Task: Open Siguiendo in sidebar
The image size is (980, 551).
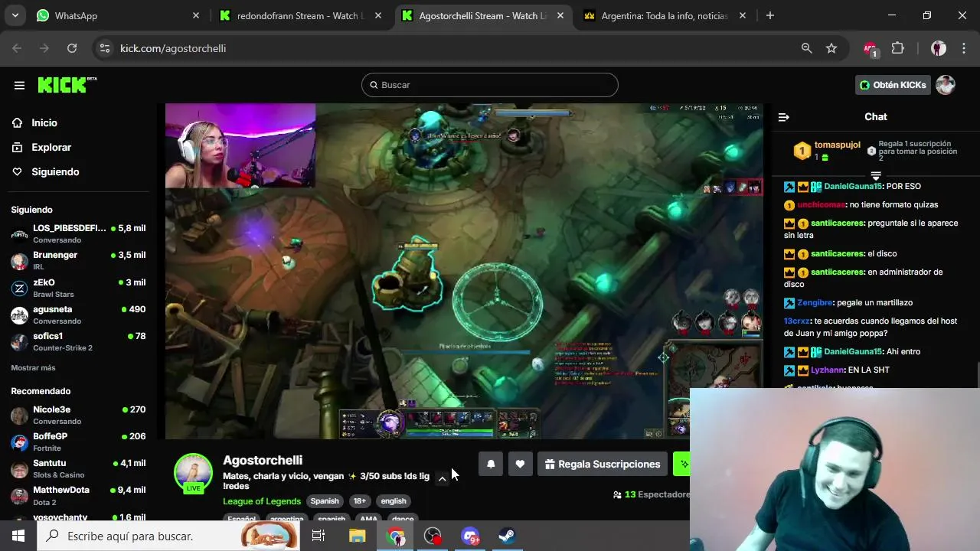Action: pos(55,171)
